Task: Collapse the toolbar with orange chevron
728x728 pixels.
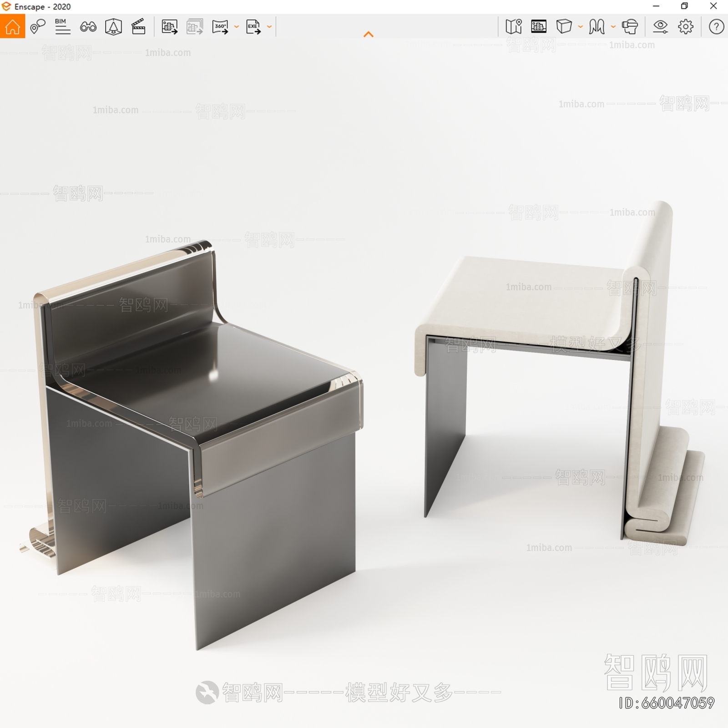Action: [x=369, y=34]
